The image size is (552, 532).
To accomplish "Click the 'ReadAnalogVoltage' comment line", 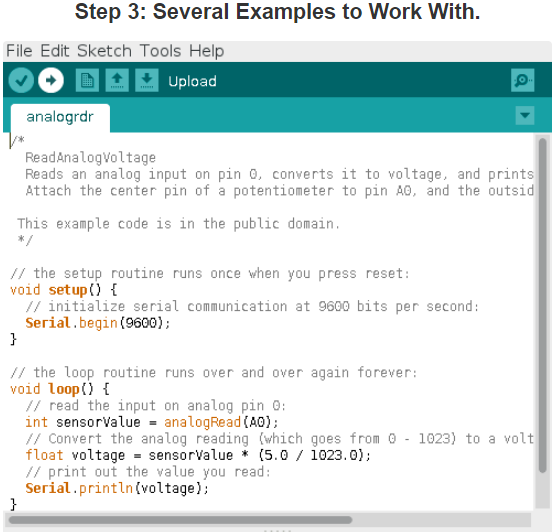I will click(x=90, y=158).
